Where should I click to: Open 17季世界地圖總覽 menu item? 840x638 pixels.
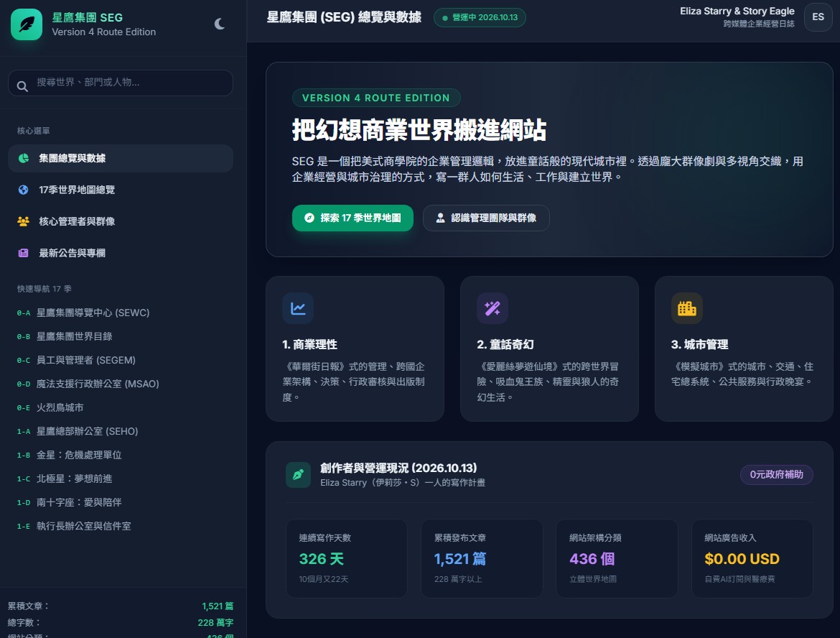click(x=121, y=190)
